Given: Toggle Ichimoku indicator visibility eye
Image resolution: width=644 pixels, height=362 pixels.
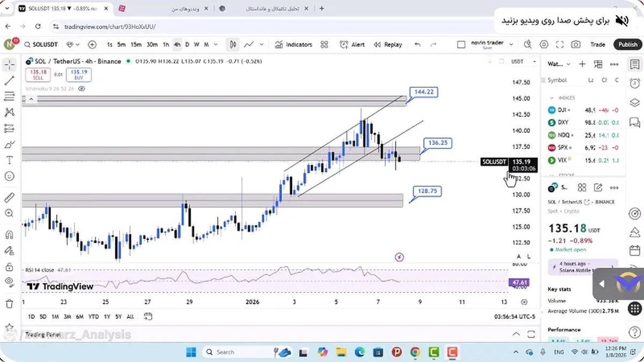Looking at the screenshot, I should click(x=82, y=89).
